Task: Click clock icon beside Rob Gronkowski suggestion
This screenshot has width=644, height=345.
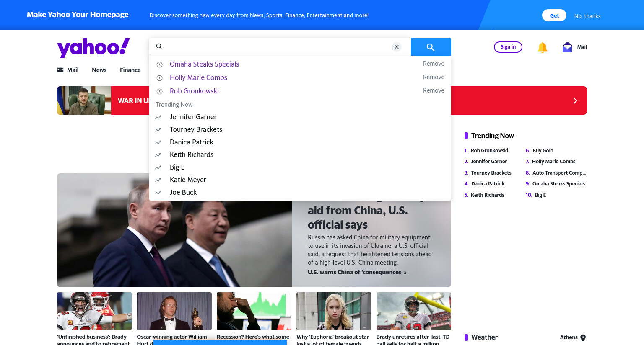Action: pos(159,91)
